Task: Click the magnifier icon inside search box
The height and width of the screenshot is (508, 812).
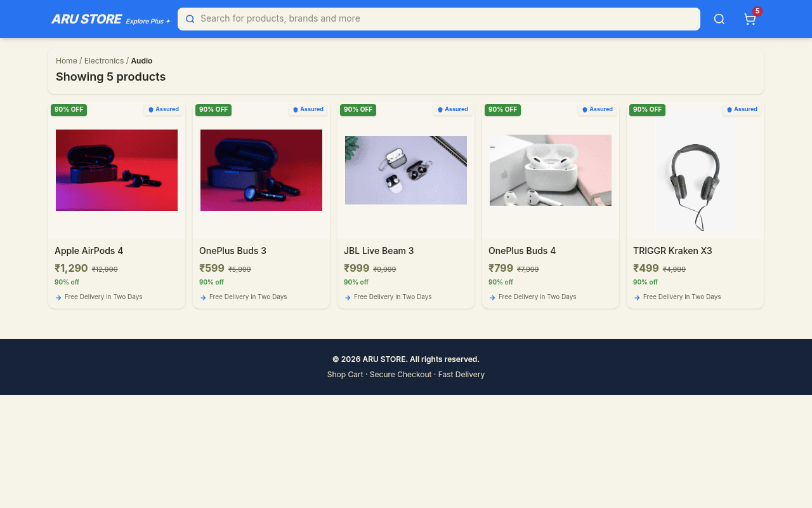Action: point(190,19)
